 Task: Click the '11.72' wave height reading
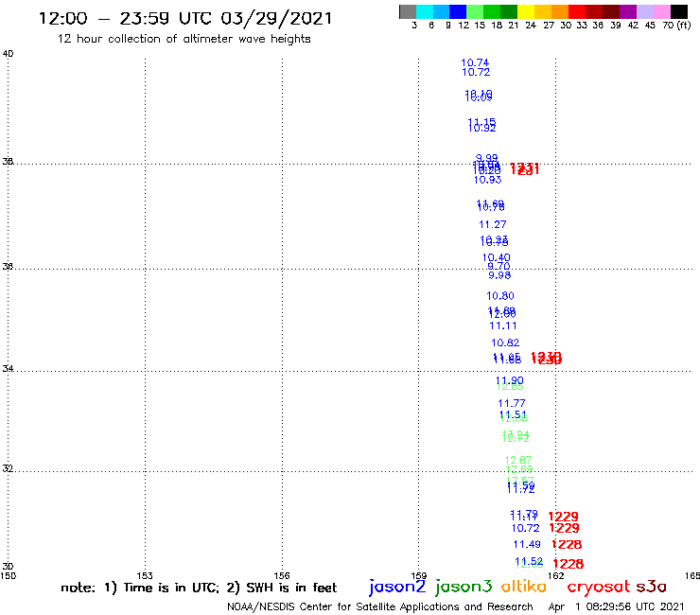point(521,489)
